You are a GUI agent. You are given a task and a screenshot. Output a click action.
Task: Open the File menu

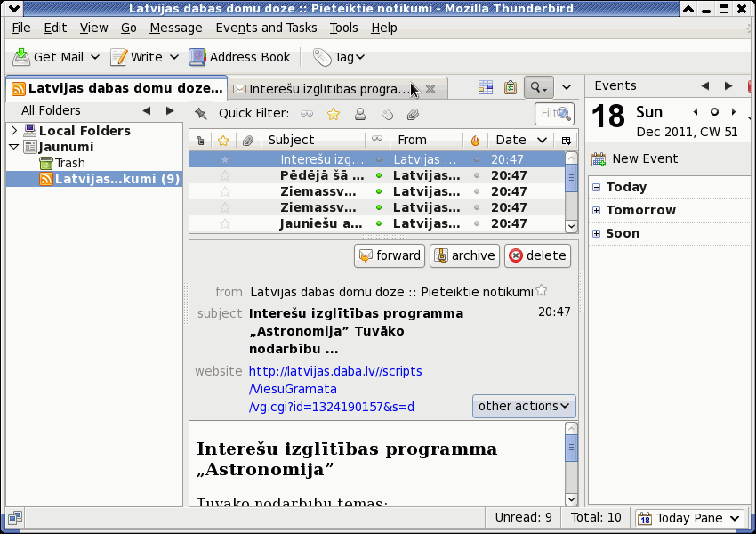pyautogui.click(x=21, y=28)
